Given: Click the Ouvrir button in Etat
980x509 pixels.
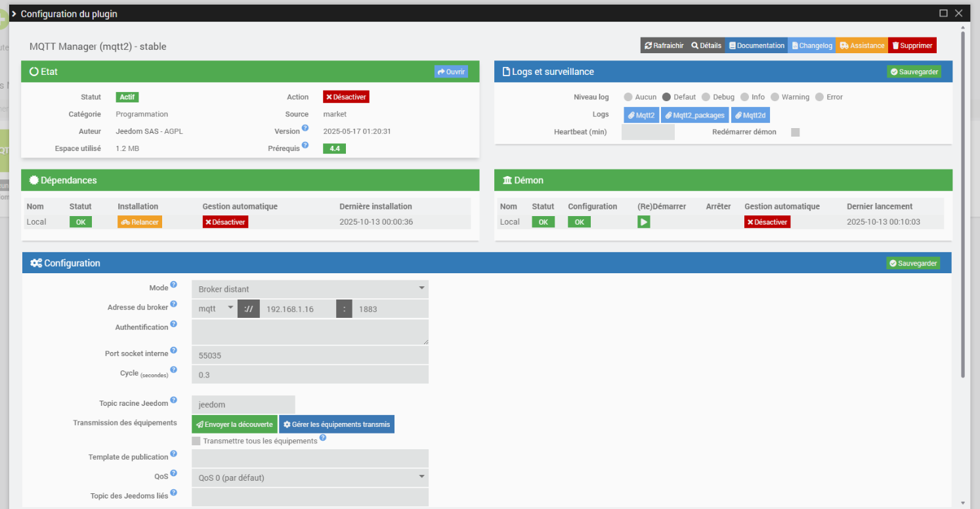Looking at the screenshot, I should pyautogui.click(x=451, y=72).
